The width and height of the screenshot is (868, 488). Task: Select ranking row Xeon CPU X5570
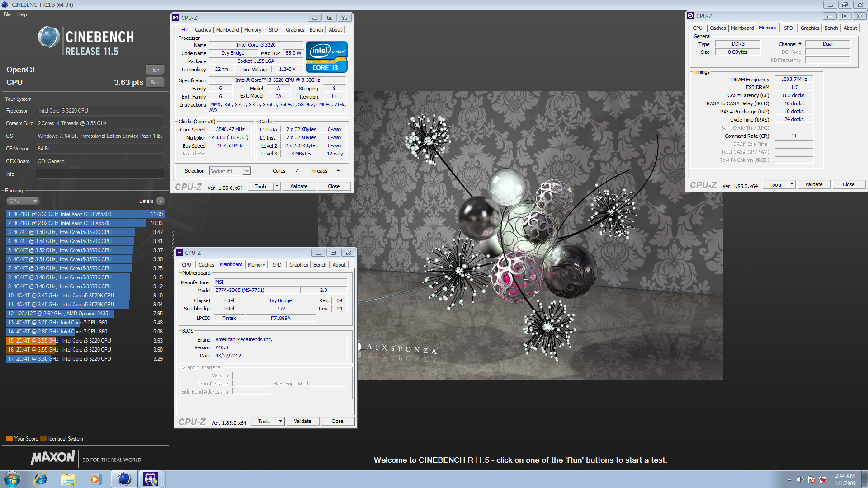pos(85,223)
